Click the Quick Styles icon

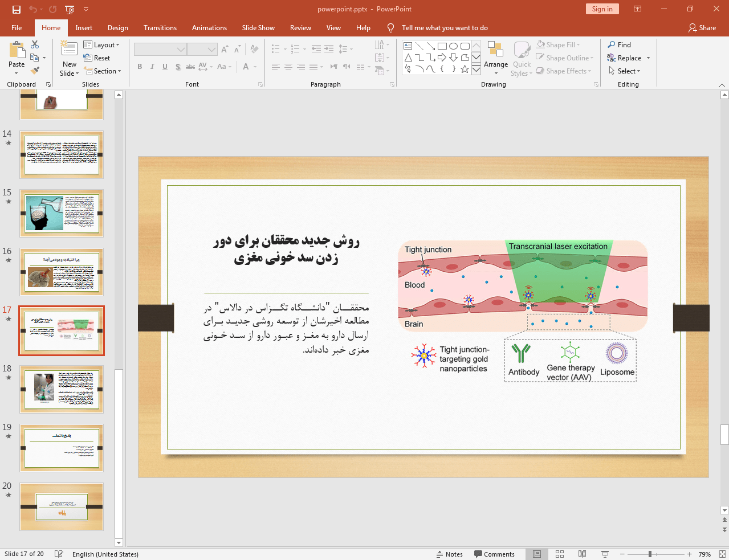pyautogui.click(x=522, y=50)
